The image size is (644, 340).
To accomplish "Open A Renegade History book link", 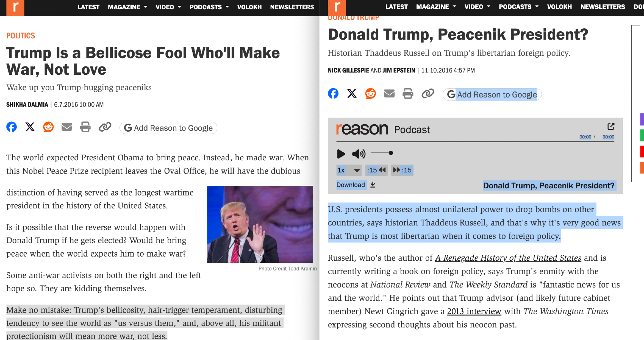I will (508, 258).
